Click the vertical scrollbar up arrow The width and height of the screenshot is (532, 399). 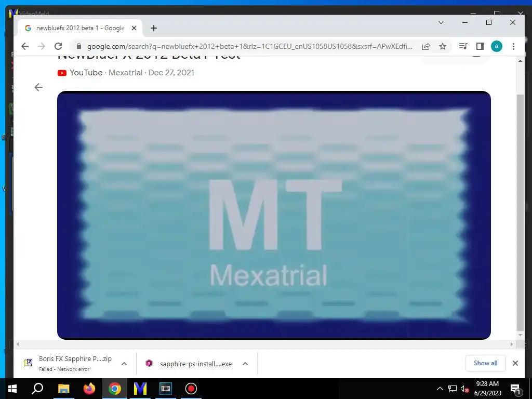coord(520,61)
